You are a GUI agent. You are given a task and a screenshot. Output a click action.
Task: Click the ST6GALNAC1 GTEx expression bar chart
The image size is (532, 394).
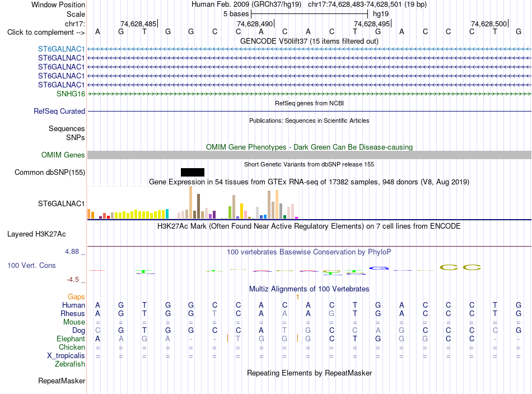click(193, 202)
